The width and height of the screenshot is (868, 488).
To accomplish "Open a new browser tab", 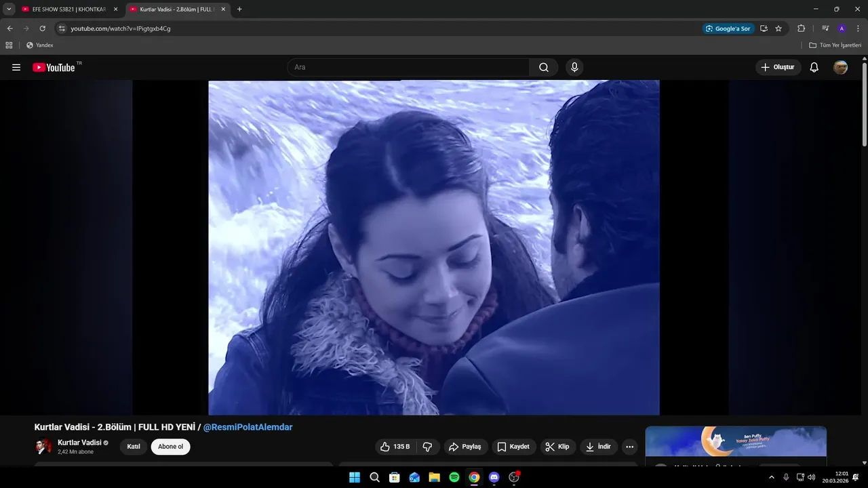I will point(239,9).
